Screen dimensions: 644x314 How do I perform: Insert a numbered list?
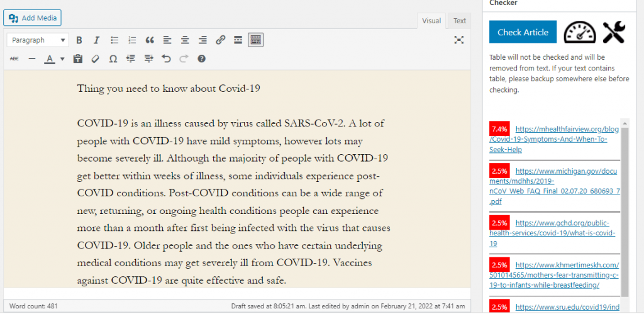[132, 40]
